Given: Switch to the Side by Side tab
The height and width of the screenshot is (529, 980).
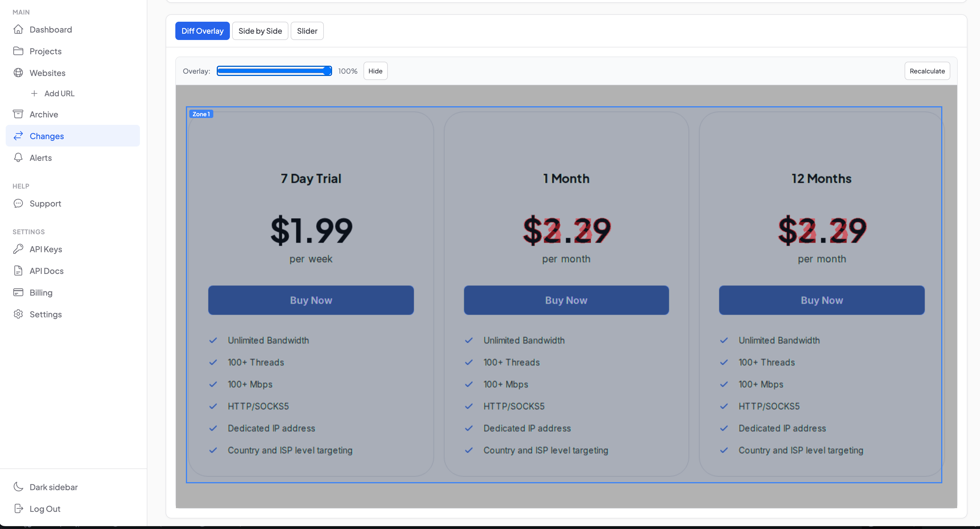Looking at the screenshot, I should (260, 31).
